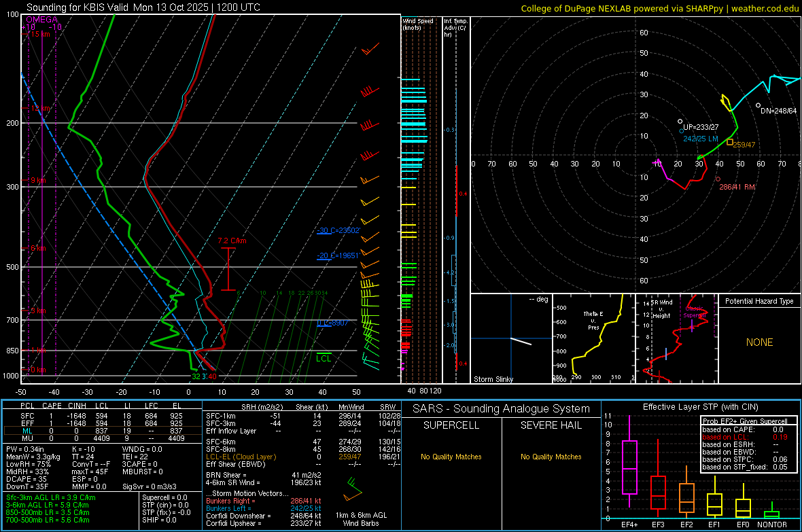
Task: Select the EFF parcel row
Action: [x=101, y=423]
